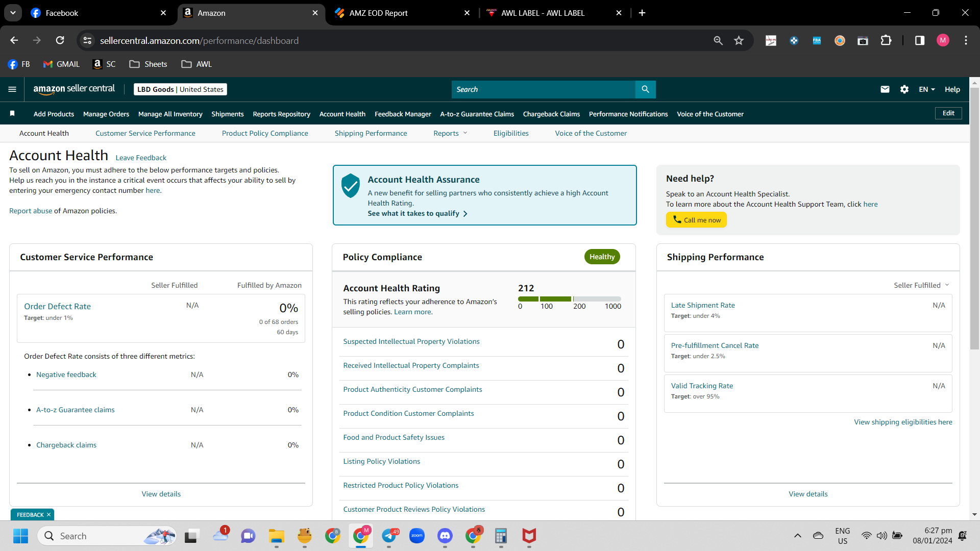Open the Order Defect Rate link

click(x=57, y=307)
